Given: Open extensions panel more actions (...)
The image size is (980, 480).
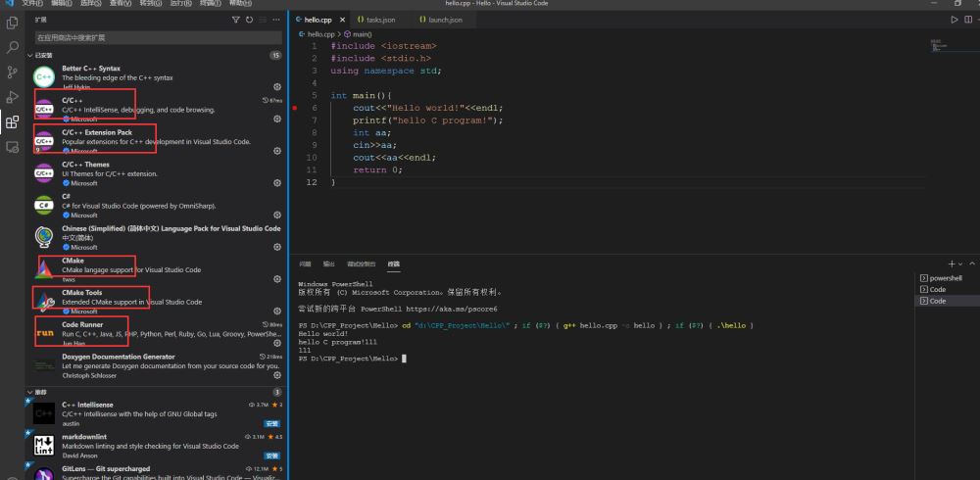Looking at the screenshot, I should pyautogui.click(x=277, y=20).
